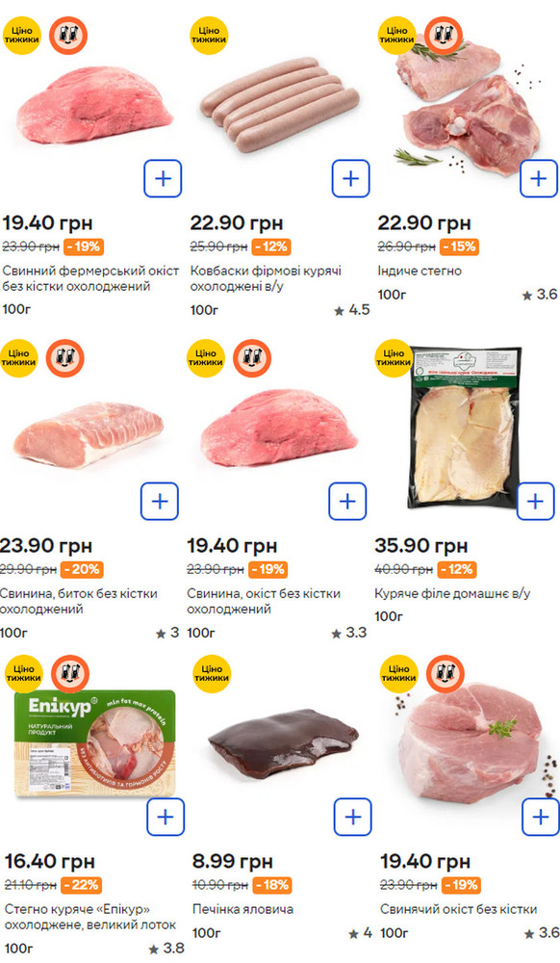Viewport: 560px width, 963px height.
Task: Add Стегно куряче Епікур to cart
Action: point(165,817)
